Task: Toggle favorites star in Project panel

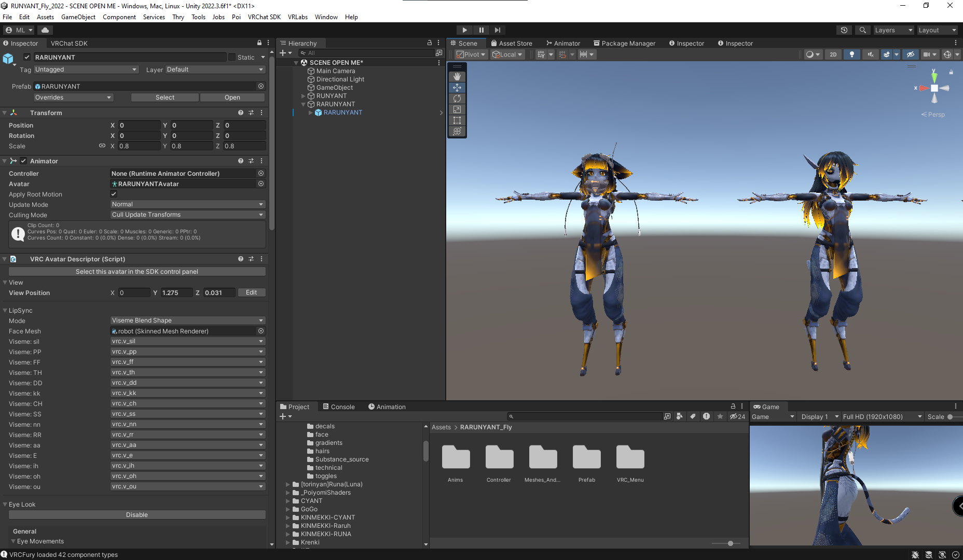Action: coord(720,416)
